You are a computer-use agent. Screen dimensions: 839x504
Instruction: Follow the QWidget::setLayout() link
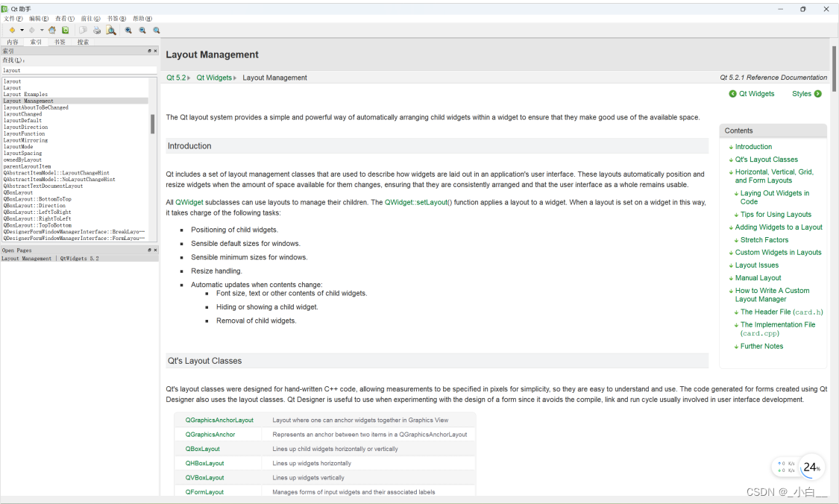418,202
